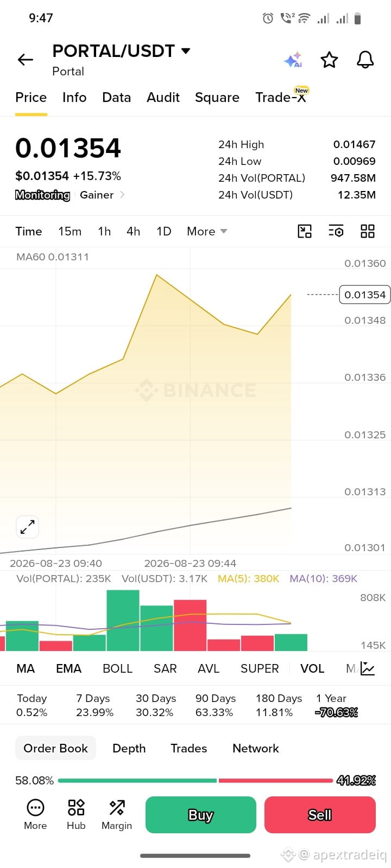391x868 pixels.
Task: Tap the green Buy button
Action: [200, 815]
